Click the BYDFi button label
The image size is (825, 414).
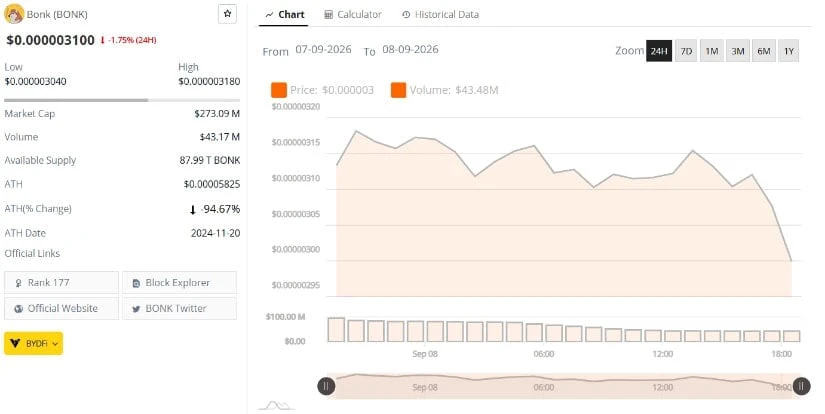click(37, 344)
